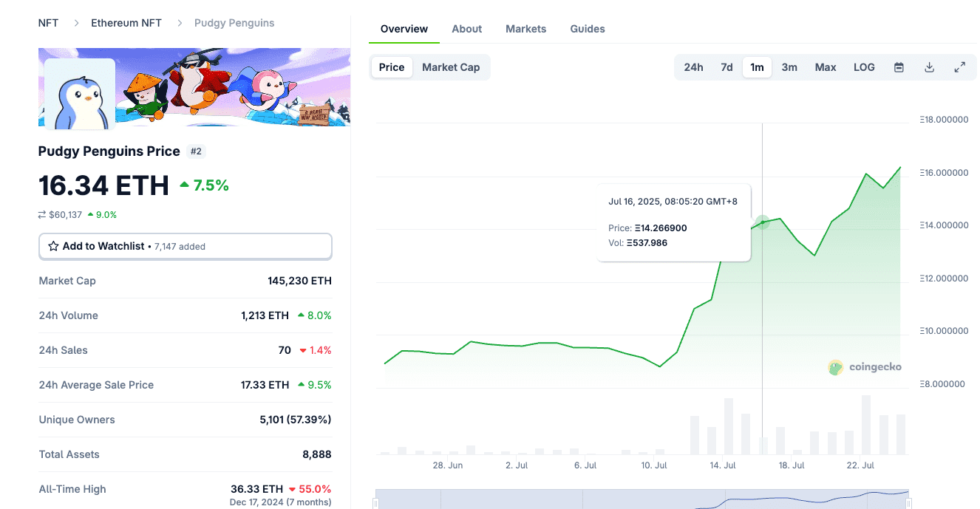Viewport: 980px width, 509px height.
Task: Click the Jul 16 data point marker
Action: pos(763,222)
